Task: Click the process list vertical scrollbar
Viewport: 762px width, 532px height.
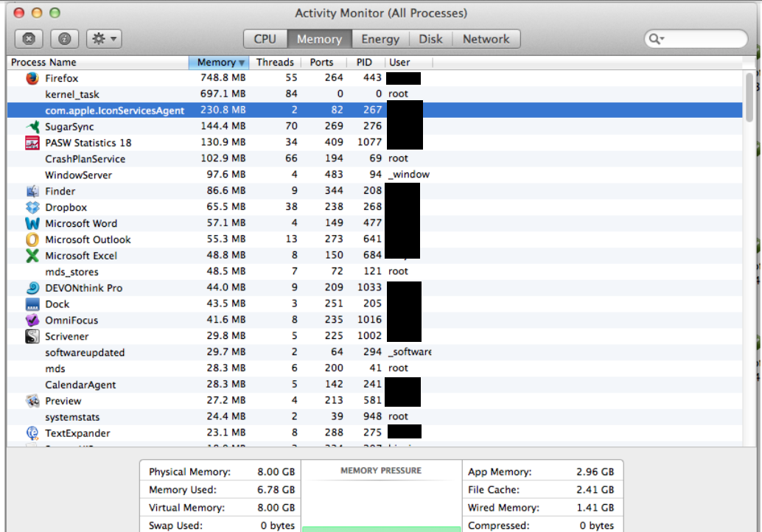Action: (749, 97)
